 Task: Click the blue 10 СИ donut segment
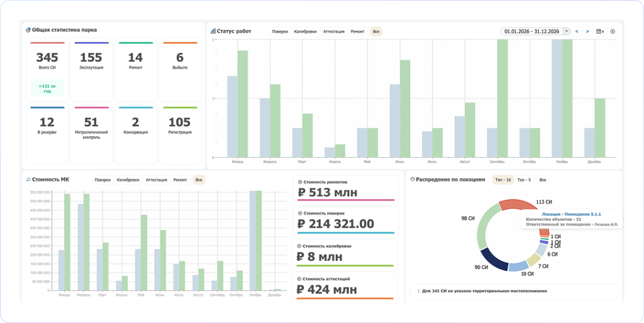click(x=518, y=266)
